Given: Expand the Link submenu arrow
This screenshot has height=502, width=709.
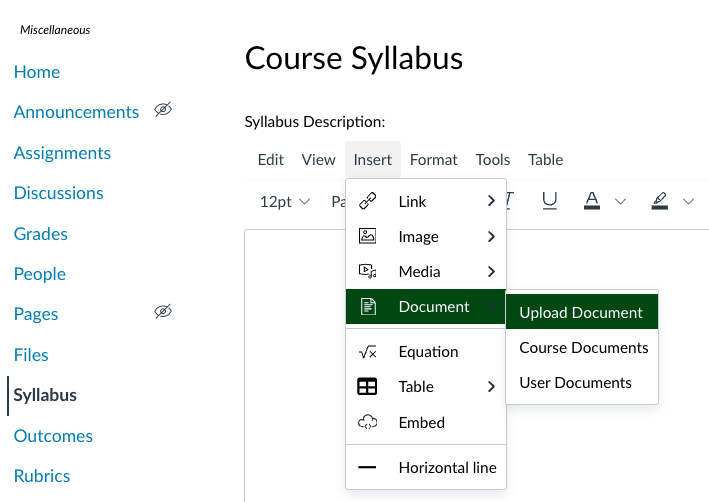Looking at the screenshot, I should pos(491,201).
